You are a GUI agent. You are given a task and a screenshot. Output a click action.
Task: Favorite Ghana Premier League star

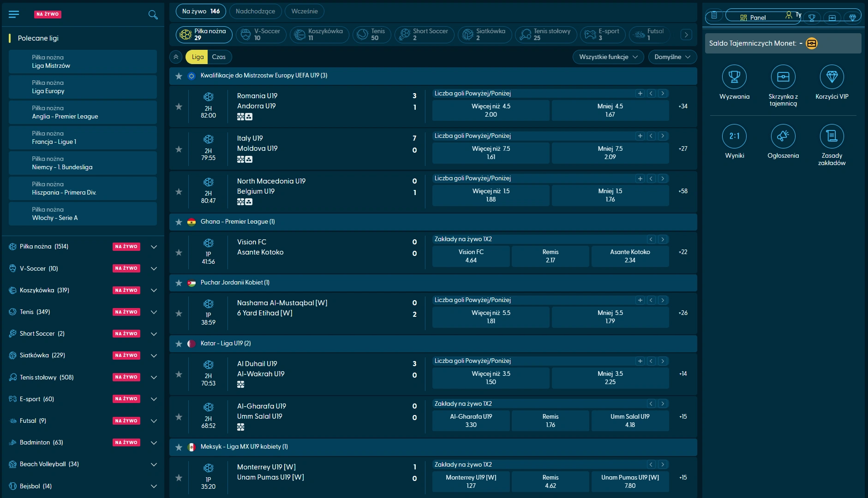click(x=179, y=222)
